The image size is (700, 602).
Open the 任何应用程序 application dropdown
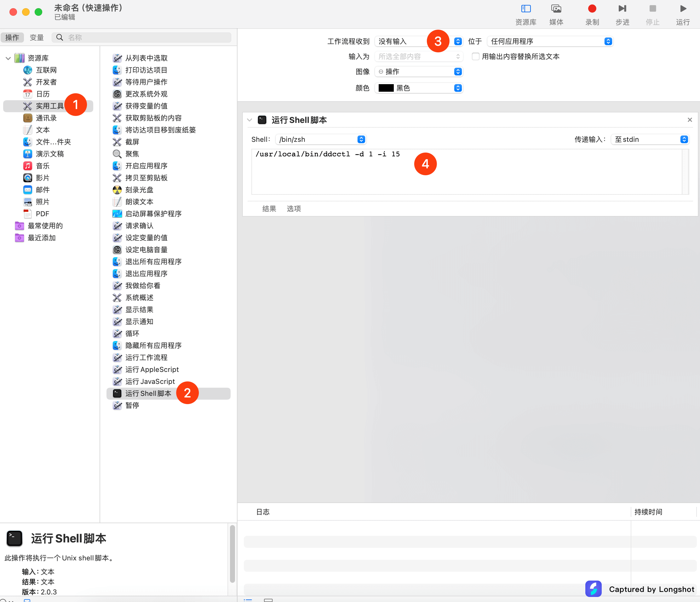tap(550, 41)
